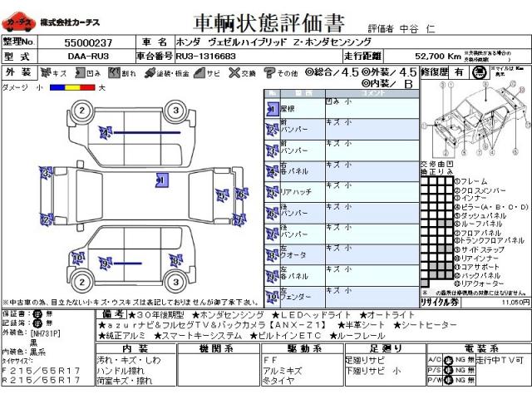Click the 塗装・板金 paint legend icon
Screen dimensions: 532x399
(150, 72)
